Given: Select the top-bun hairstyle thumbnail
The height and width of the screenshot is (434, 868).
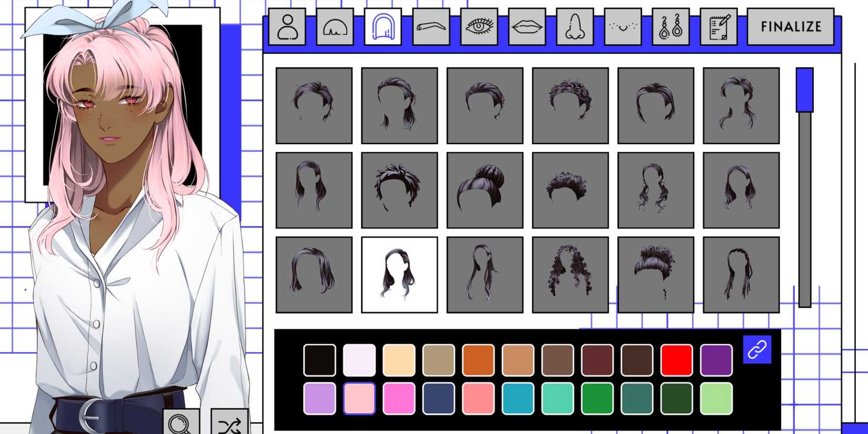Looking at the screenshot, I should (x=485, y=190).
